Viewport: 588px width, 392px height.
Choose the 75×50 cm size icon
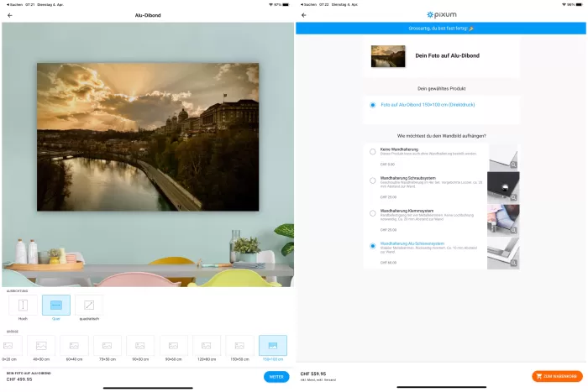pyautogui.click(x=108, y=346)
